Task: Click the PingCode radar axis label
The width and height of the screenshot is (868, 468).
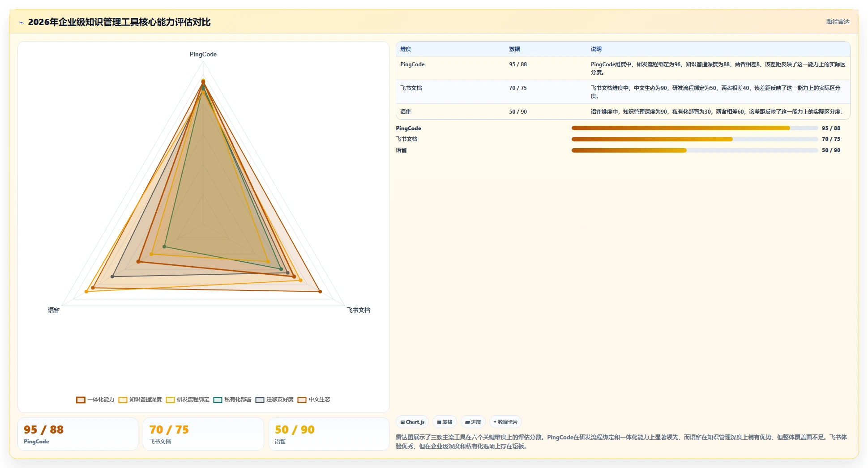Action: 203,54
